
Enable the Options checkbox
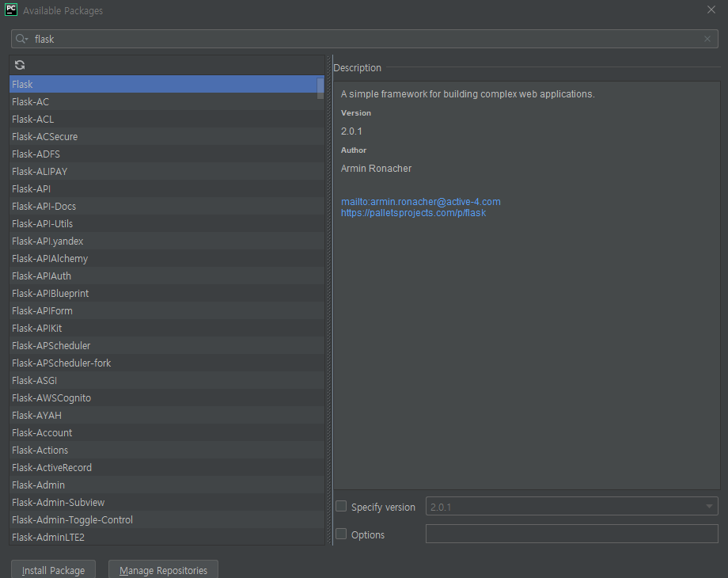point(341,534)
